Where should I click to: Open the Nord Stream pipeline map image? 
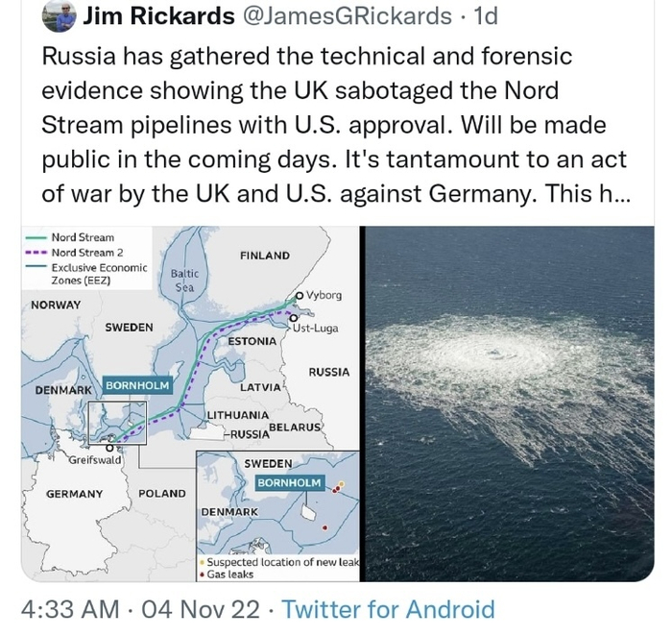click(x=190, y=404)
